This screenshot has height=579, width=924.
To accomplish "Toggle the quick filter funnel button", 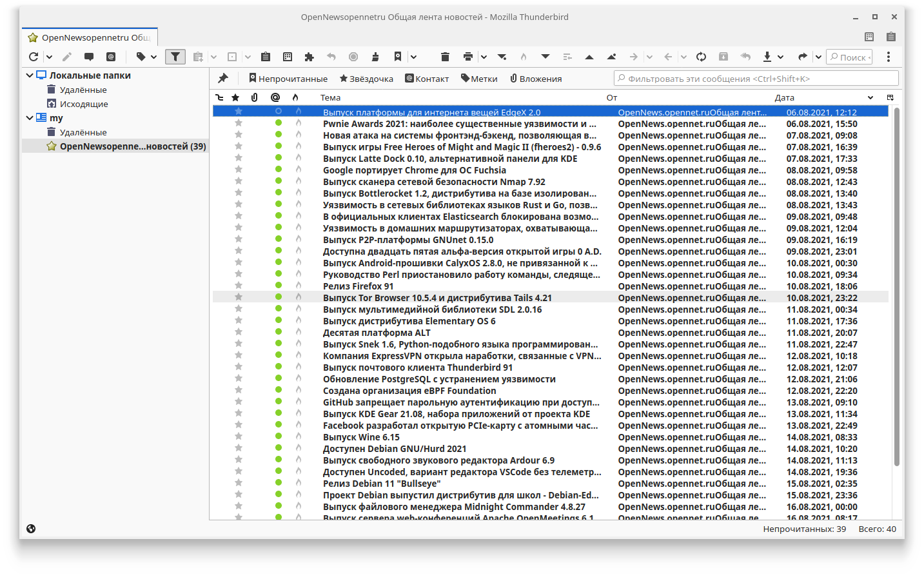I will click(175, 57).
